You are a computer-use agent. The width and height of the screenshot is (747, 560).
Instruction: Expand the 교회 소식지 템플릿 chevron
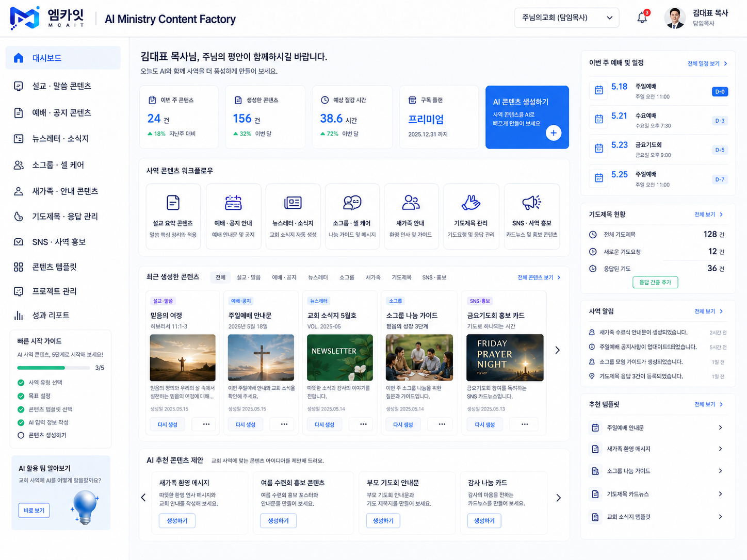click(720, 517)
